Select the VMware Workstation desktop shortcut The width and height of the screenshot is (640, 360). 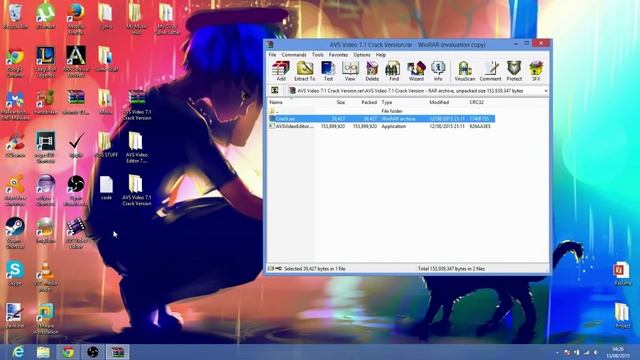(x=46, y=319)
